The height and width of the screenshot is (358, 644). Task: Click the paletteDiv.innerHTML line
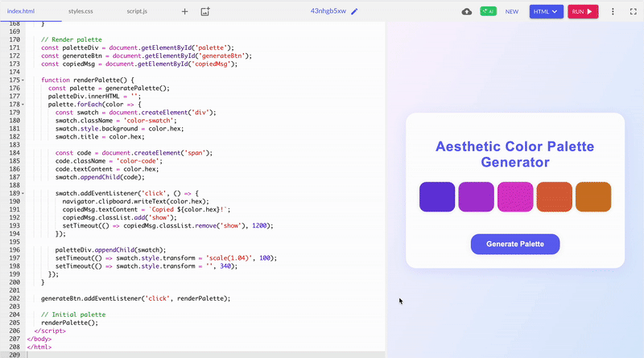94,96
